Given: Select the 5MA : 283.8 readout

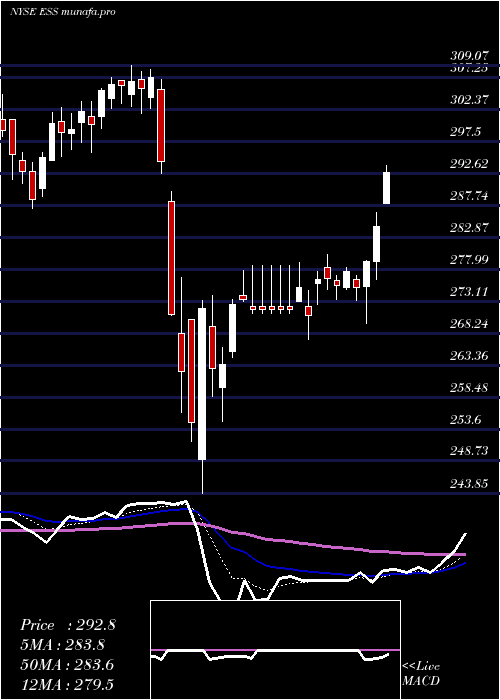Looking at the screenshot, I should pos(66,645).
